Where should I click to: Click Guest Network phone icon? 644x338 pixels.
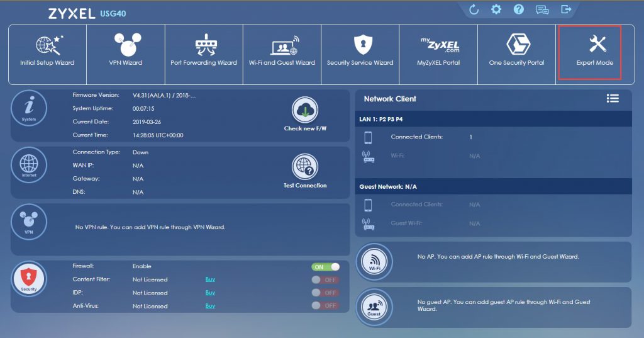(368, 205)
